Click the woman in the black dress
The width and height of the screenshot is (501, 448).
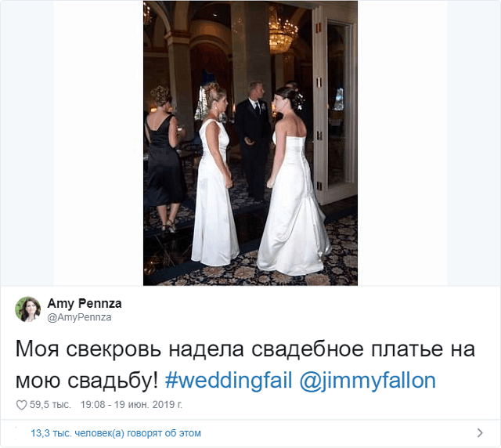[x=164, y=158]
